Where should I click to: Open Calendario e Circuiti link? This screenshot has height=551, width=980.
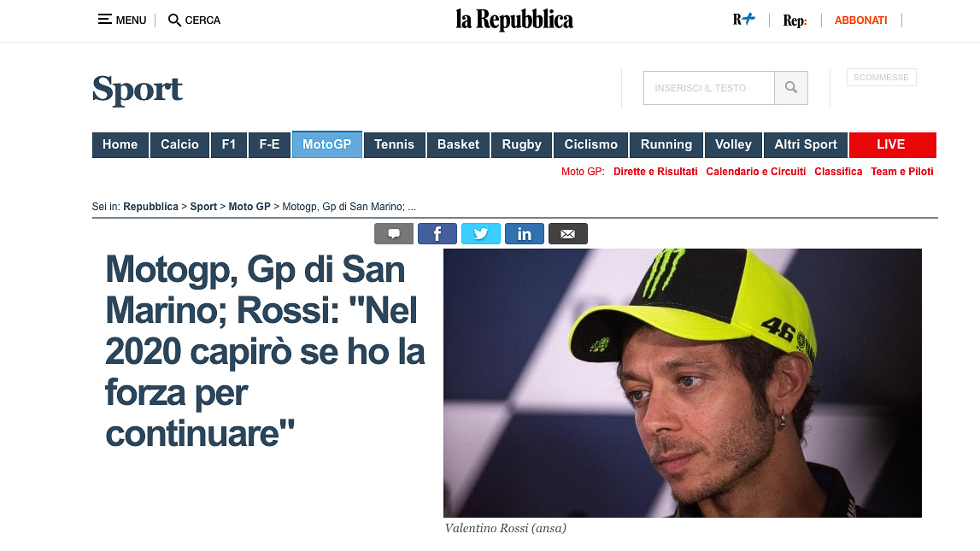pos(755,171)
